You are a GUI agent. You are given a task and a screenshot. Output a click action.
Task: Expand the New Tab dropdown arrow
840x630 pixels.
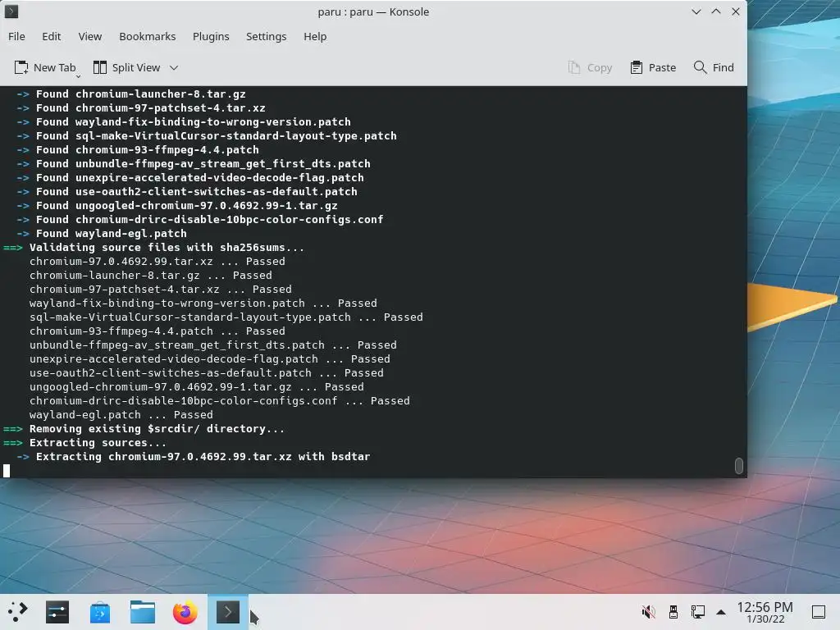78,76
